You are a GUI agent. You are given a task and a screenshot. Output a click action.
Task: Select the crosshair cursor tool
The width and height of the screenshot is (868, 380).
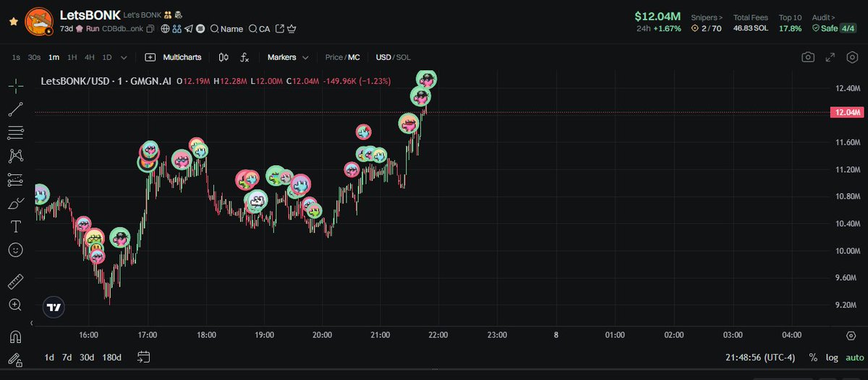[x=15, y=86]
